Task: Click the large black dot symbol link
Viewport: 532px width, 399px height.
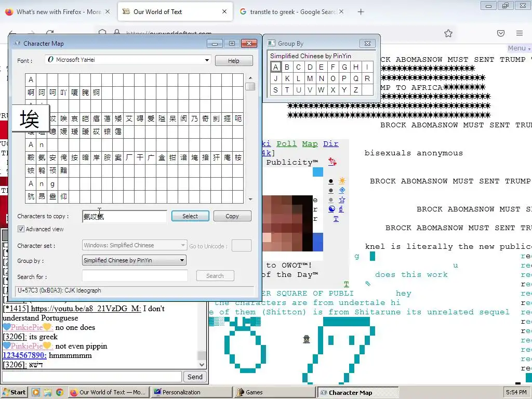Action: tap(331, 181)
